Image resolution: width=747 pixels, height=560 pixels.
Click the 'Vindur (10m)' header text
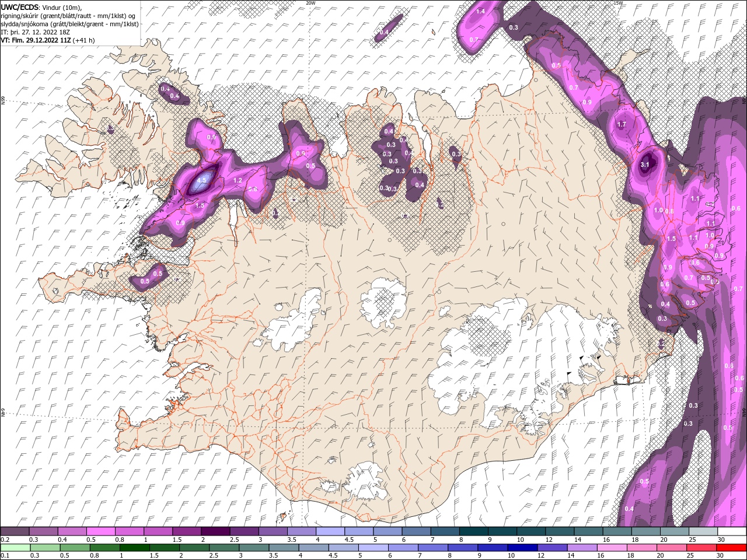62,7
